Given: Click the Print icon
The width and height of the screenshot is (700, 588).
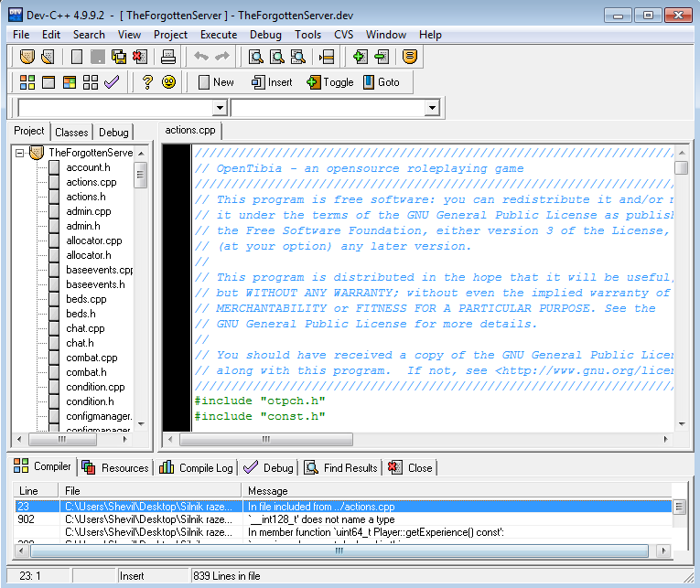Looking at the screenshot, I should pos(168,57).
